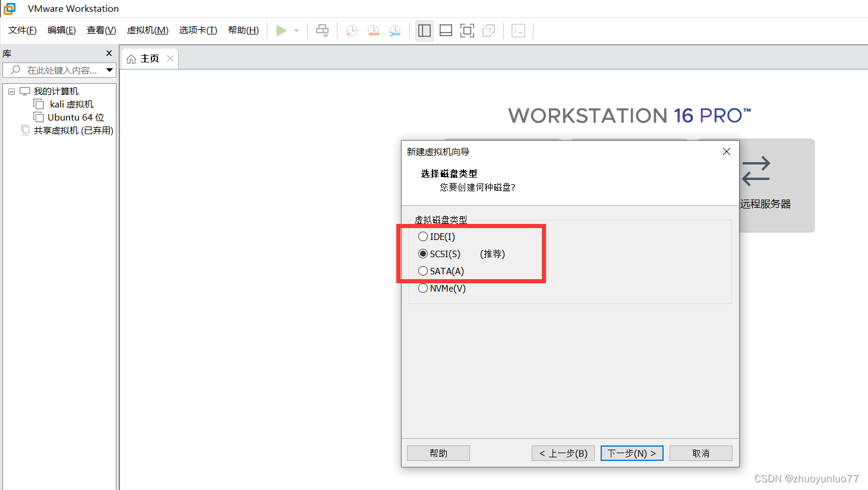Select the kali 虚拟机 entry

(71, 104)
